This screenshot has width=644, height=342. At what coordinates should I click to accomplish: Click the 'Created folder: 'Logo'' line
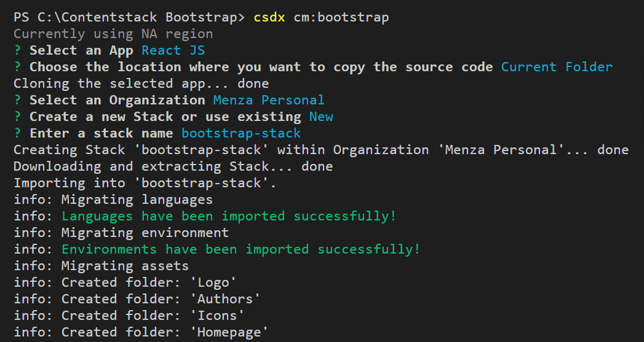pos(125,283)
